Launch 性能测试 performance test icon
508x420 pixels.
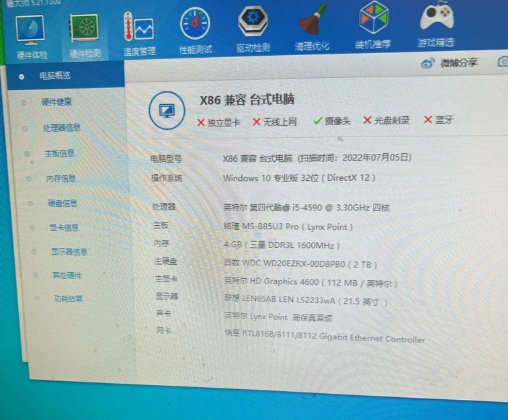(195, 24)
